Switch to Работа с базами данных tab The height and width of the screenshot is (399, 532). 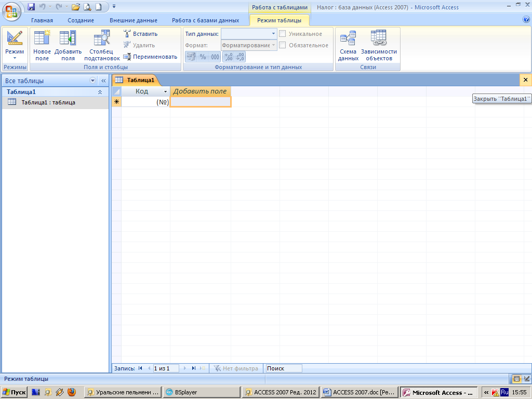205,20
